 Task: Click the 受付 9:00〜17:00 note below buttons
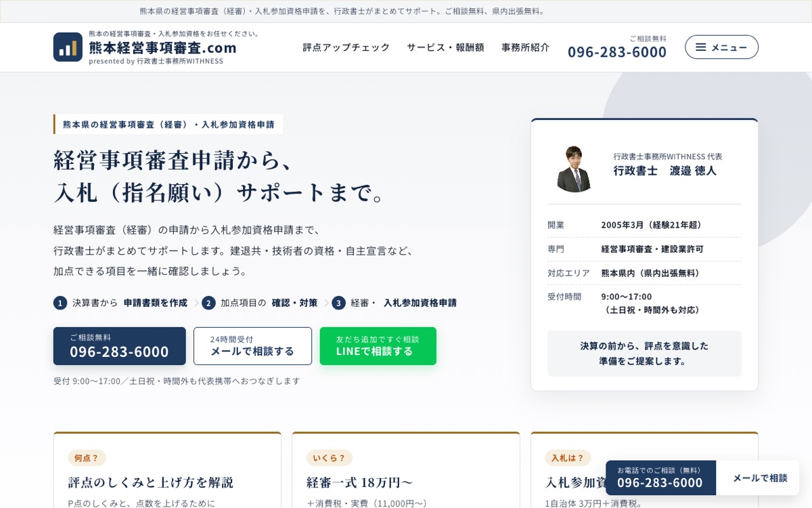click(177, 381)
